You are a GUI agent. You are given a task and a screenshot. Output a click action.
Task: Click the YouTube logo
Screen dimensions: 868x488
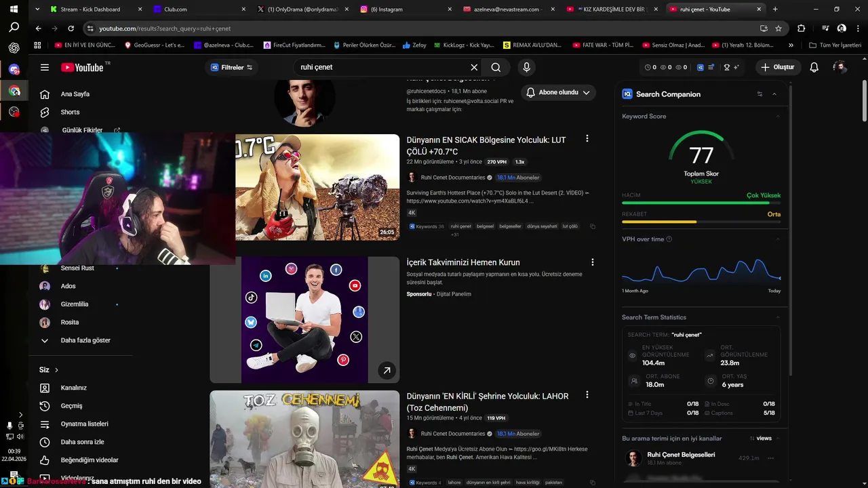click(82, 67)
